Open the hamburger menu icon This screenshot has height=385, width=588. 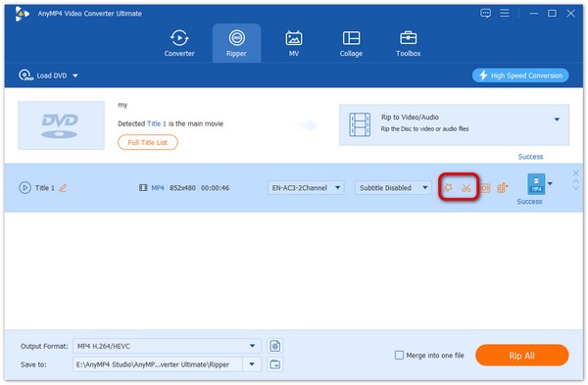[505, 14]
